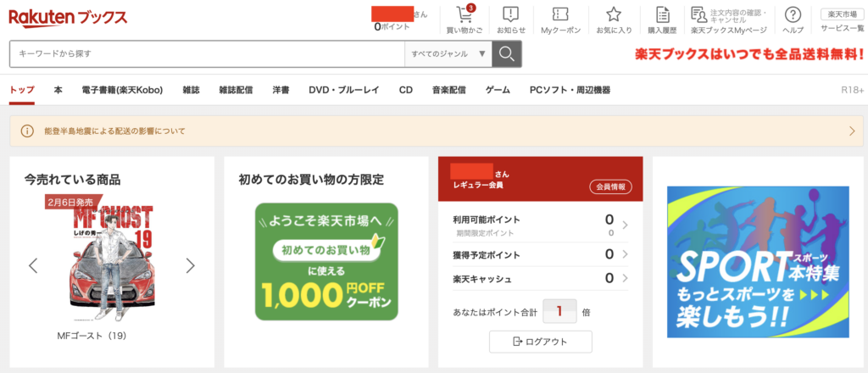The height and width of the screenshot is (373, 868).
Task: Open the shopping cart icon
Action: [x=464, y=14]
